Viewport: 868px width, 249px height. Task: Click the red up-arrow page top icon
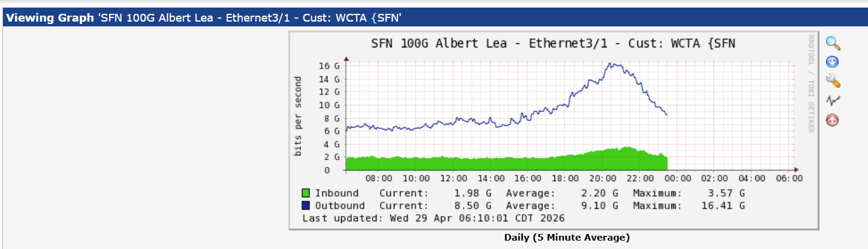coord(833,119)
